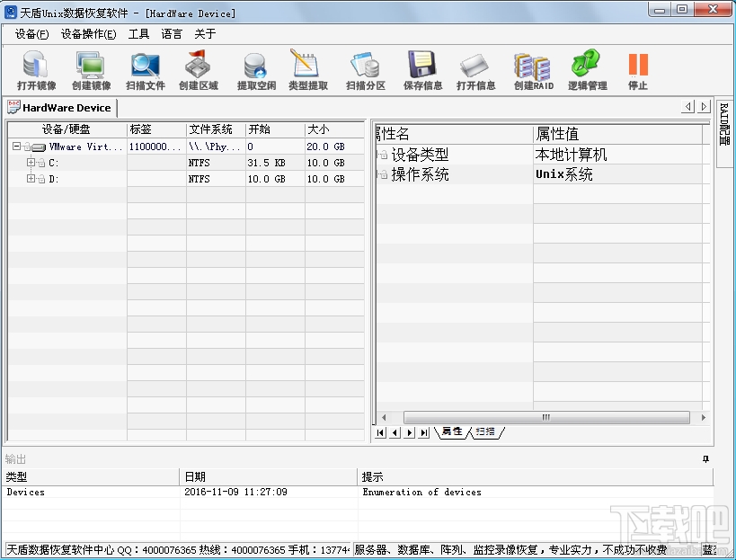Image resolution: width=736 pixels, height=560 pixels.
Task: Click lock icon next to 操作系统
Action: pos(384,174)
